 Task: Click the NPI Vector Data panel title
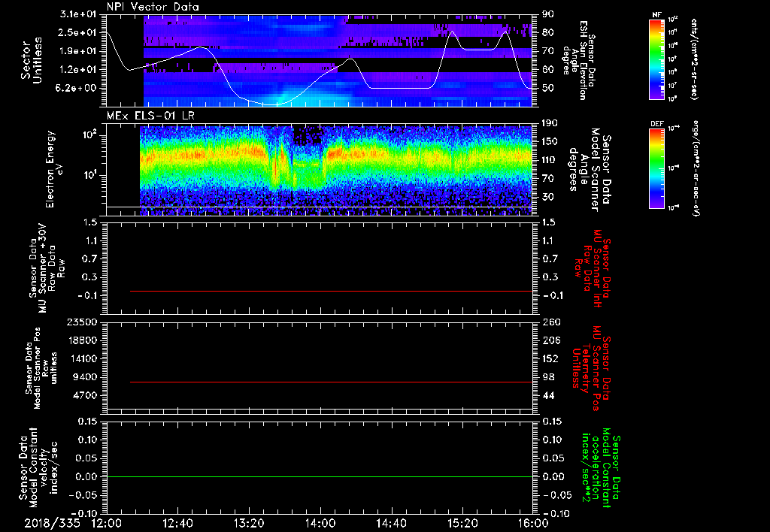coord(153,7)
